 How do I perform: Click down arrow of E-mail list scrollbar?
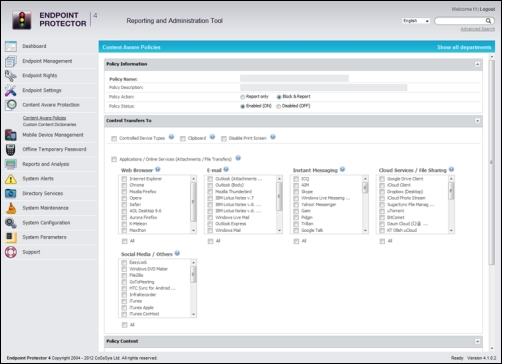click(x=279, y=231)
